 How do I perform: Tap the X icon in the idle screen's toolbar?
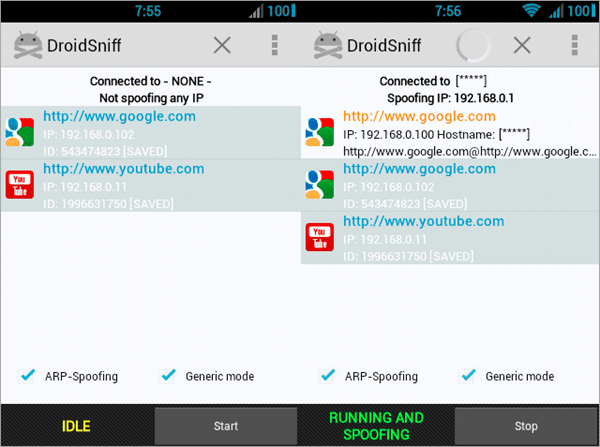(222, 45)
